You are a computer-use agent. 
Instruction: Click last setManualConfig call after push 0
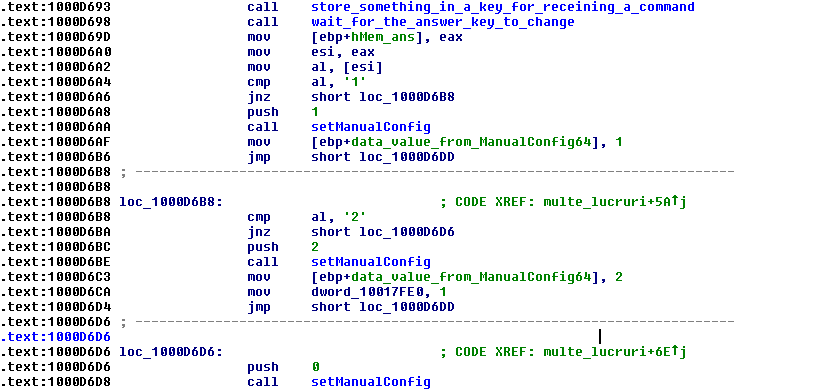click(x=371, y=382)
